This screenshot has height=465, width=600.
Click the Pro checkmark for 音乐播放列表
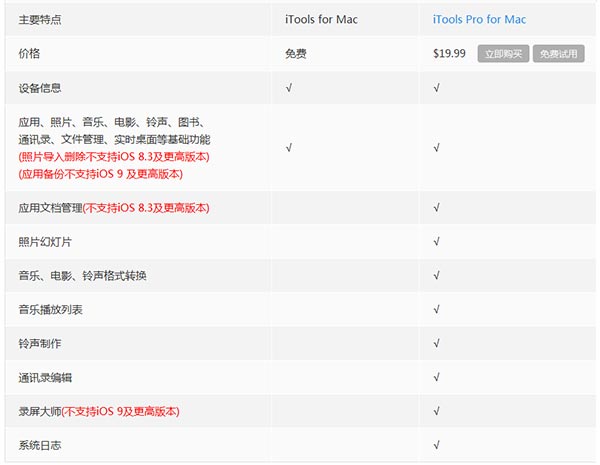tap(436, 309)
